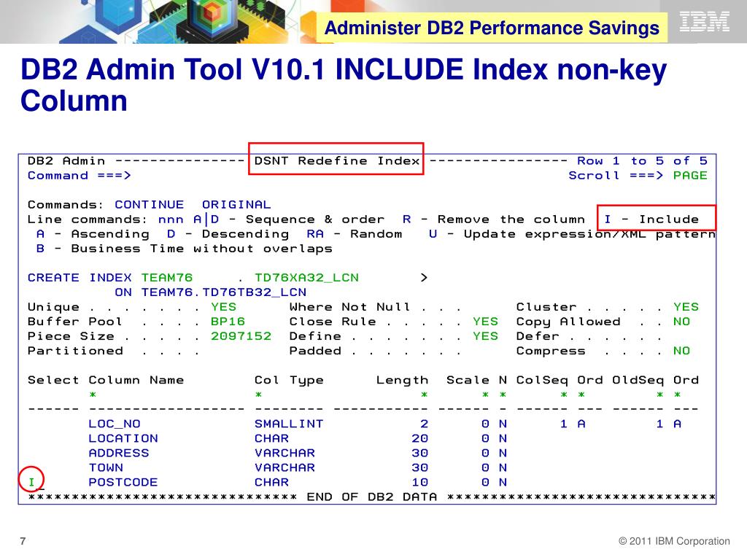Click the VARCHAR type on the ADDRESS row
The image size is (747, 560).
coord(285,454)
